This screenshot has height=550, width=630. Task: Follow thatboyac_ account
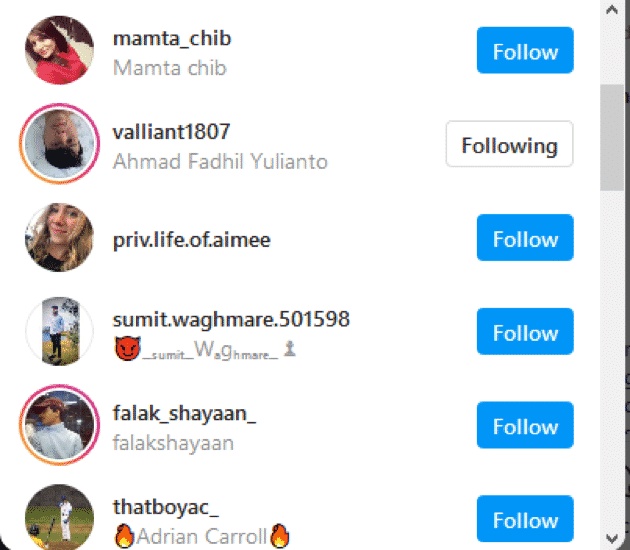(x=525, y=519)
